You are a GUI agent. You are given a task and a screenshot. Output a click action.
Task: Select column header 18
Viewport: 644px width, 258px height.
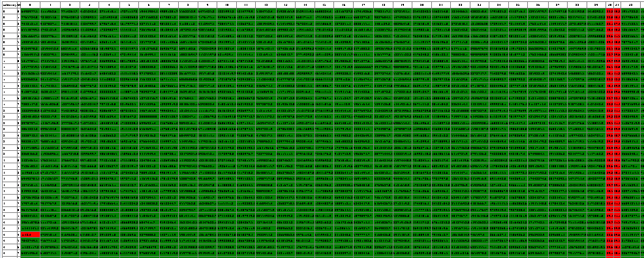383,5
